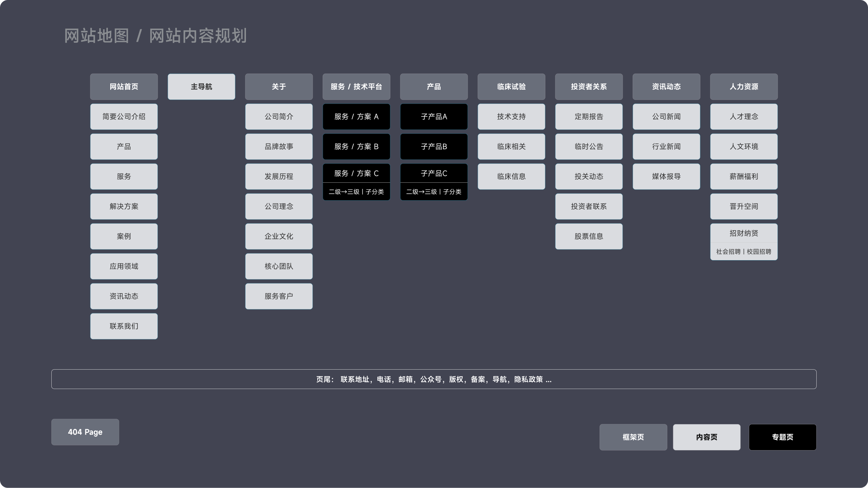The image size is (868, 488).
Task: Open 联系我们 under 网站首页
Action: (124, 326)
